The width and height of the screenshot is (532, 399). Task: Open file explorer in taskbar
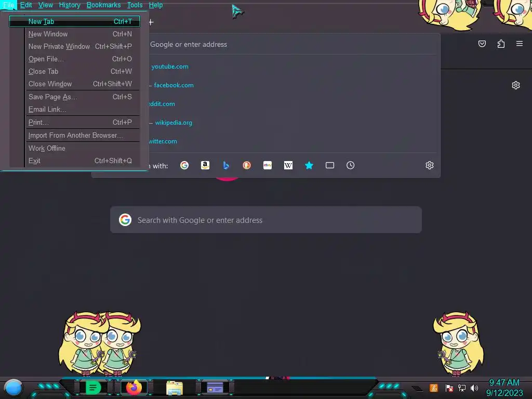(x=175, y=388)
